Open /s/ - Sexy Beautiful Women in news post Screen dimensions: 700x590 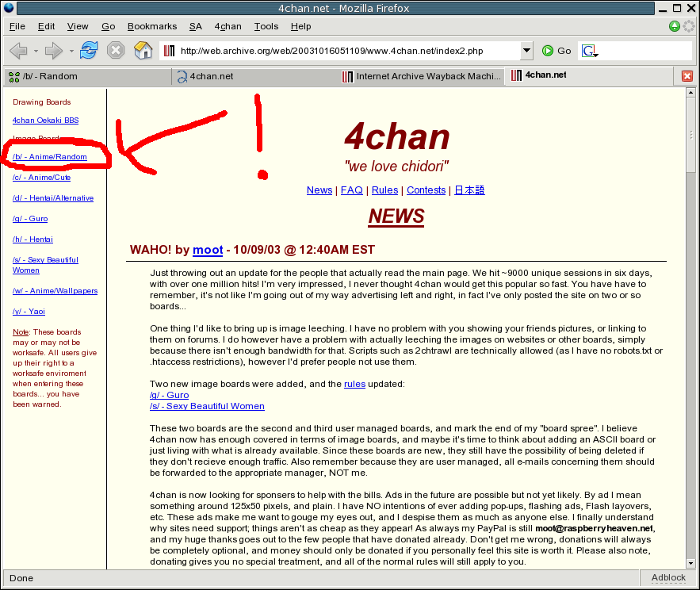(x=207, y=407)
